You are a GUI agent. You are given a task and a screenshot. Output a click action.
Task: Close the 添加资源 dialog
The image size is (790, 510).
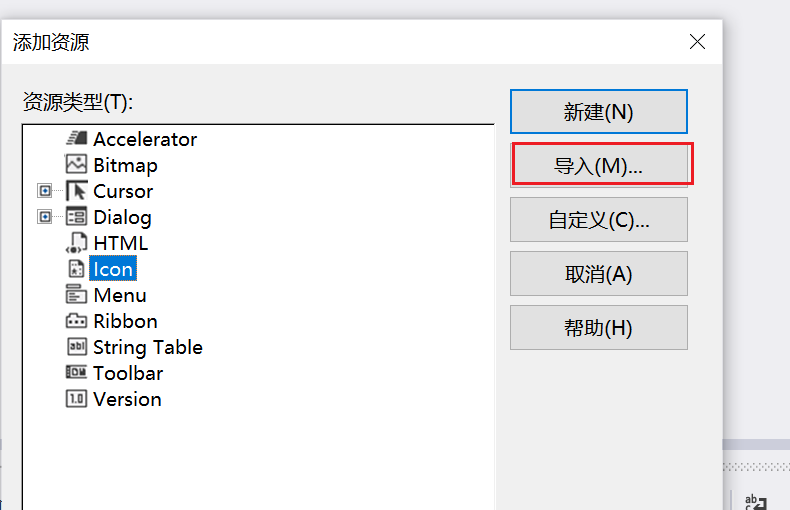tap(697, 42)
